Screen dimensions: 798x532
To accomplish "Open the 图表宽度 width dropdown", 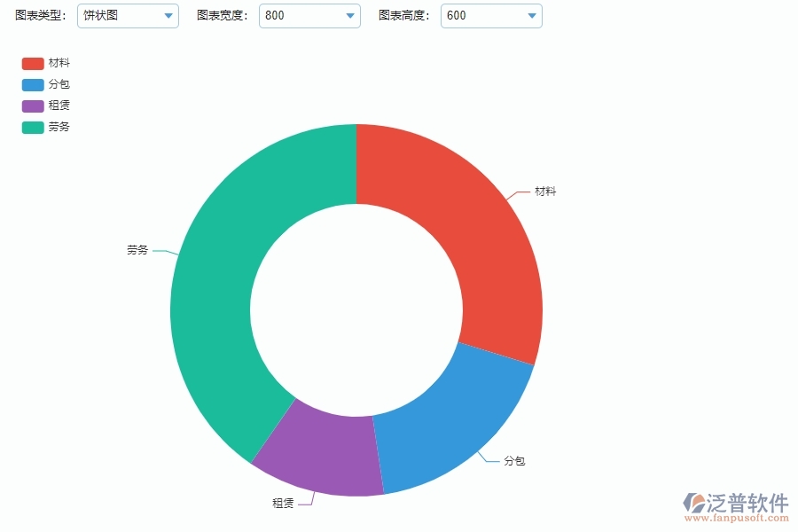I will [x=309, y=15].
